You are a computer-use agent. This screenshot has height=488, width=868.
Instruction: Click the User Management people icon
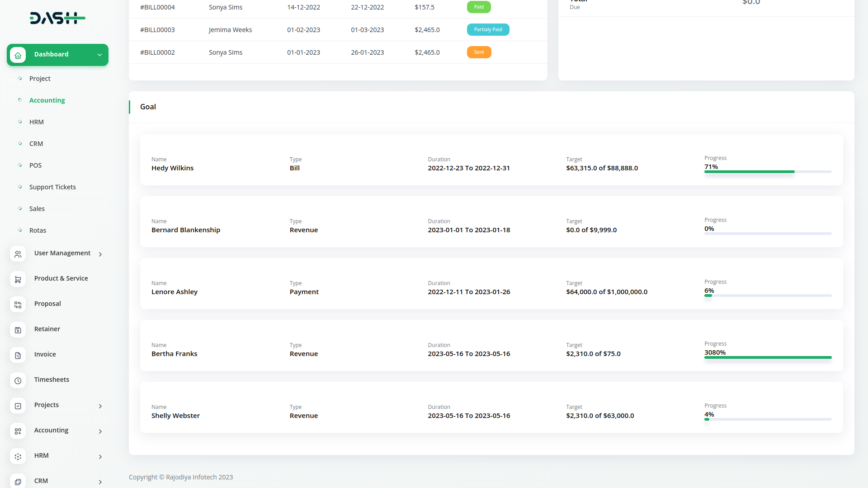tap(18, 254)
